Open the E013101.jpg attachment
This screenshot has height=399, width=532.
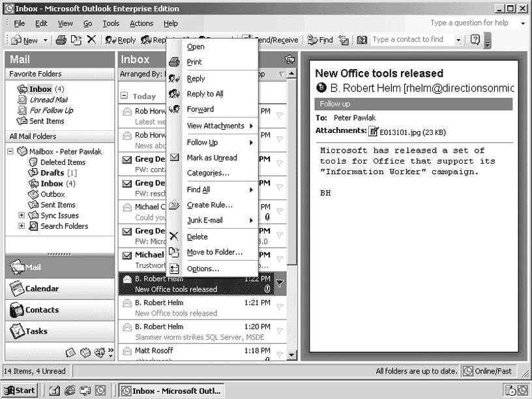(407, 132)
